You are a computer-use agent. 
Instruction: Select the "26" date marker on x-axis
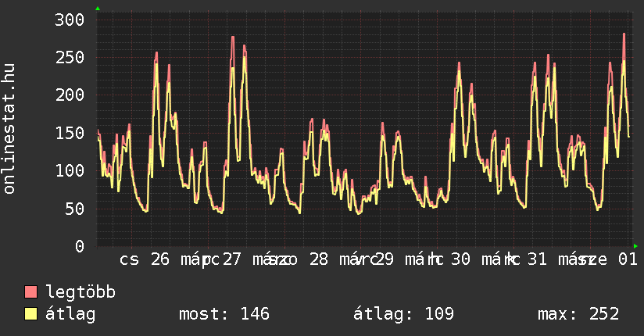[x=159, y=259]
